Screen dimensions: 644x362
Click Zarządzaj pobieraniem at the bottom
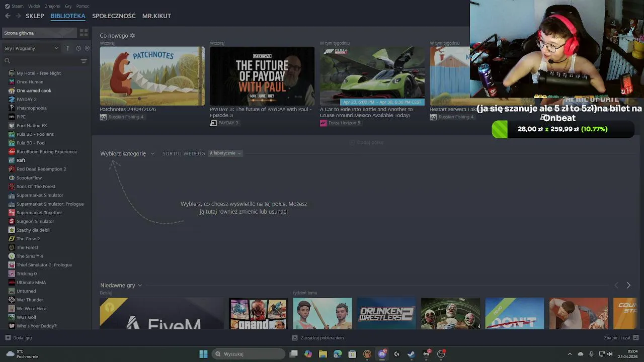pos(318,338)
